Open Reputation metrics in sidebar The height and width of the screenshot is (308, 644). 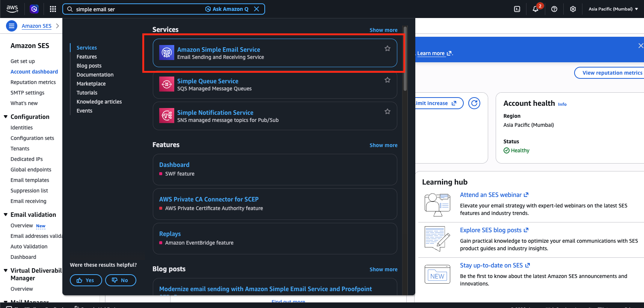[x=33, y=82]
